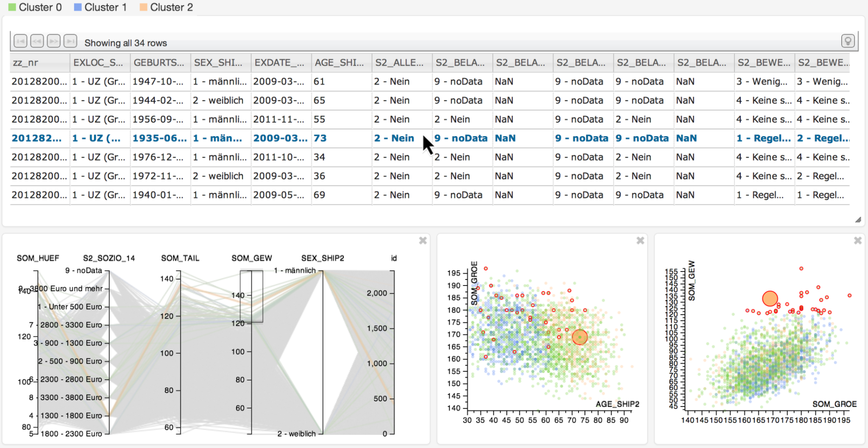Click the SEX_SHI column header

coord(220,62)
